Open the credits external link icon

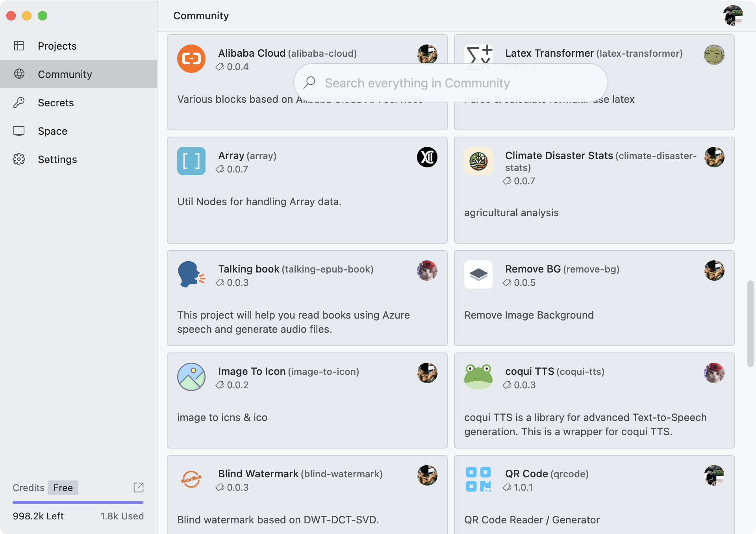[x=138, y=488]
